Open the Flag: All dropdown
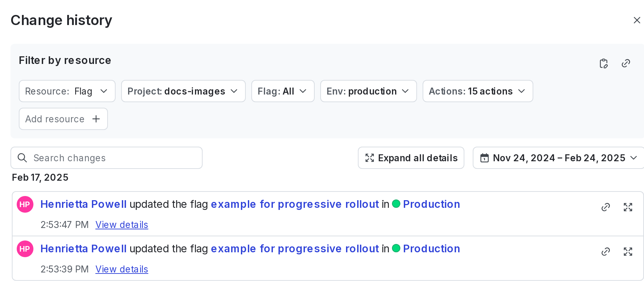 (283, 91)
